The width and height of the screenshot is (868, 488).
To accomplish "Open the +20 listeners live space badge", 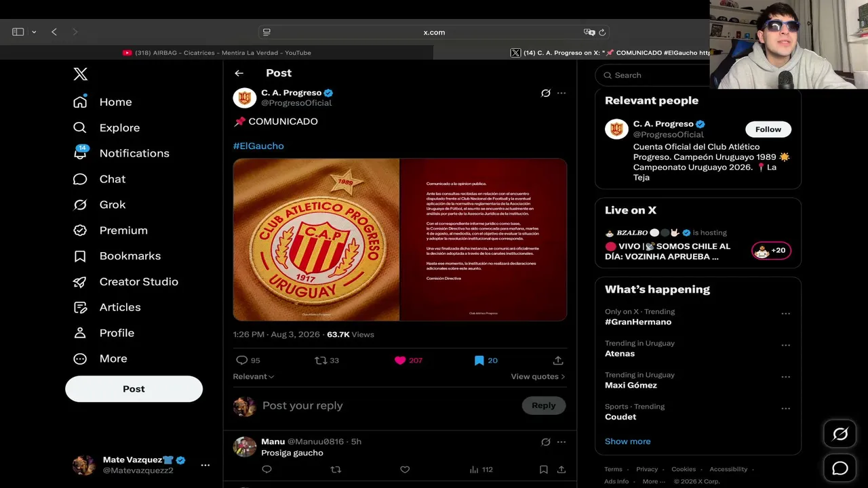I will [x=771, y=251].
